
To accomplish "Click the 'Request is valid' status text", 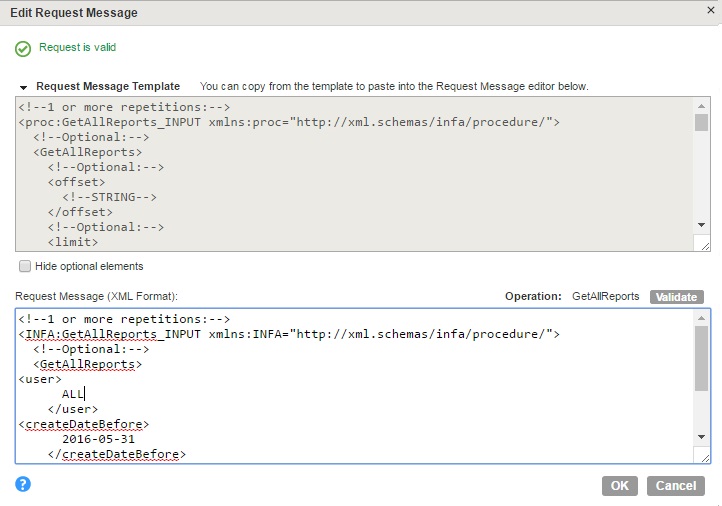I will pos(77,47).
